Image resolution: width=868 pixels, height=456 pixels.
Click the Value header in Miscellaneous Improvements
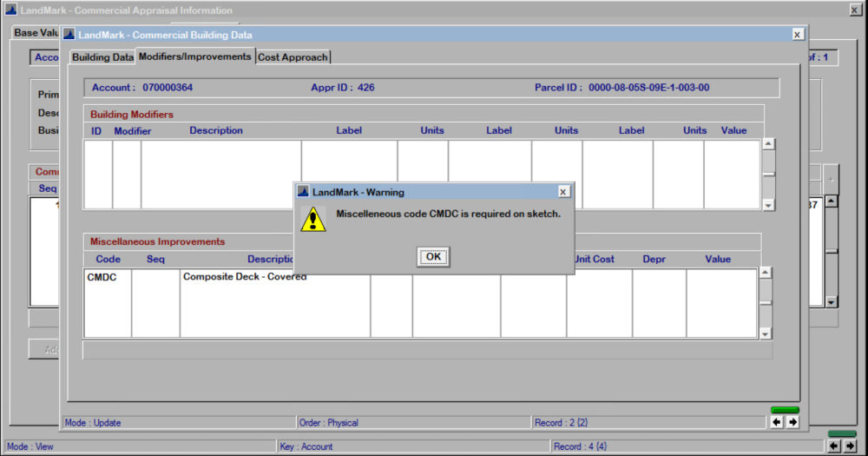(718, 259)
